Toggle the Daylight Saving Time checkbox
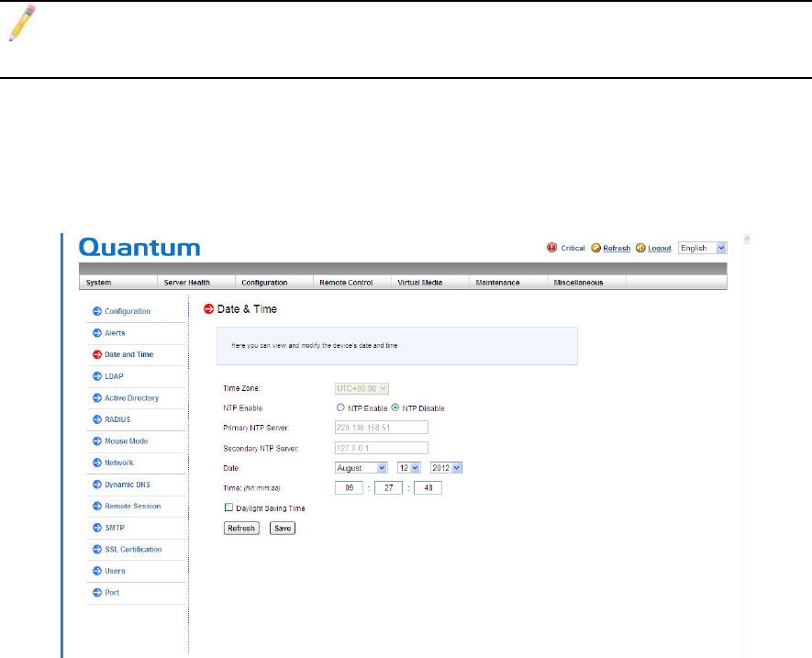812x658 pixels. tap(228, 507)
